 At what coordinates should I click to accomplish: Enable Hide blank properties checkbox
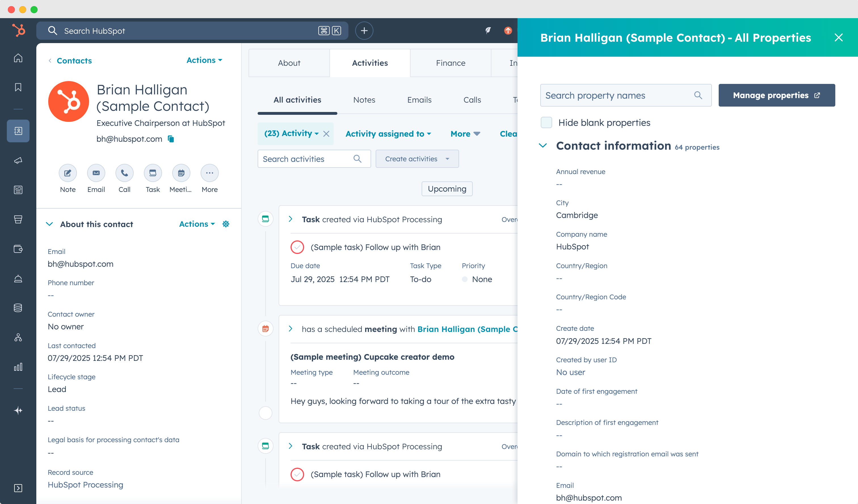pyautogui.click(x=546, y=122)
